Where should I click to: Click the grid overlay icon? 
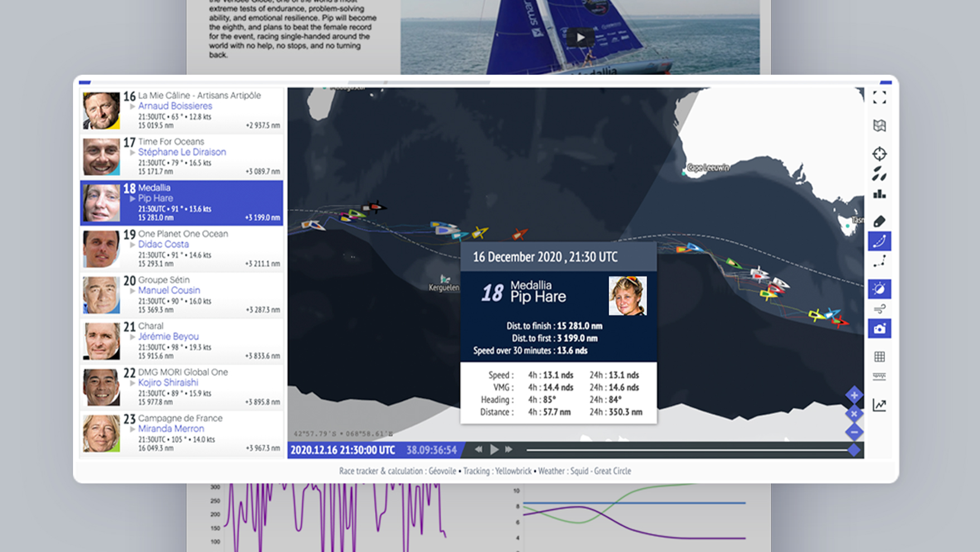(x=879, y=357)
